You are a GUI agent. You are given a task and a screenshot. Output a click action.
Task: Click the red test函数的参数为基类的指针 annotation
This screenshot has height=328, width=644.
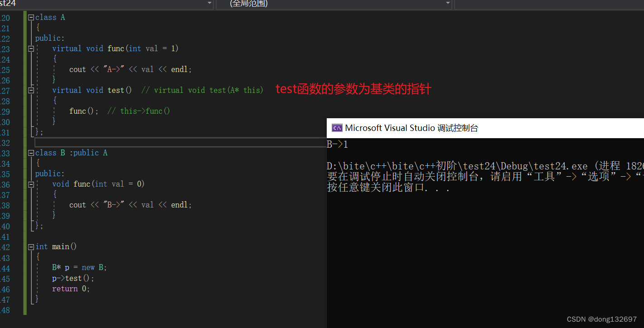(x=353, y=89)
